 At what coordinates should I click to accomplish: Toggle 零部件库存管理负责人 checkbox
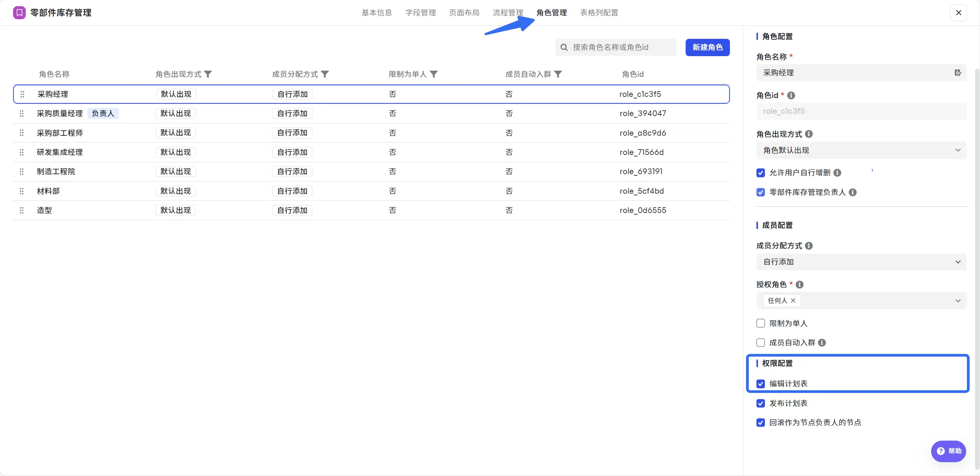(761, 192)
